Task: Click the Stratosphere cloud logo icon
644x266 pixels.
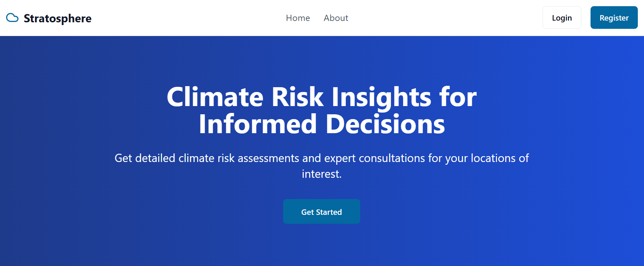Action: 12,18
